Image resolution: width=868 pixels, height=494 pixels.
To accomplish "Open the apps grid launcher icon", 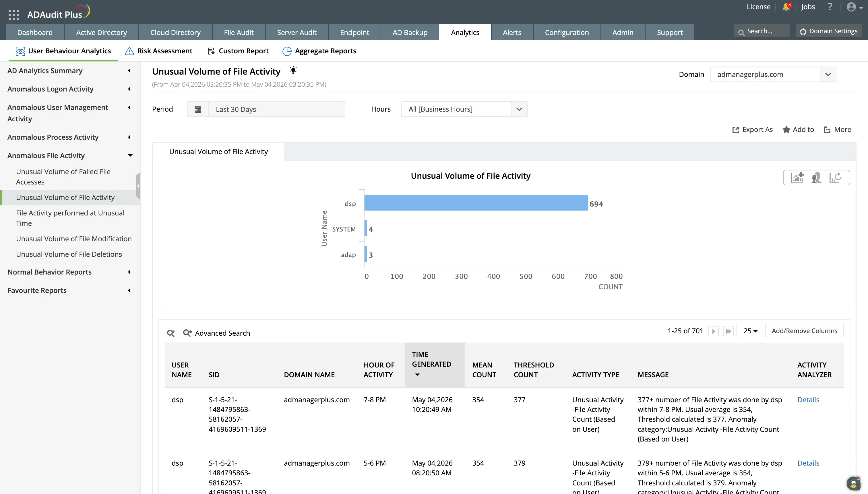I will pyautogui.click(x=13, y=15).
